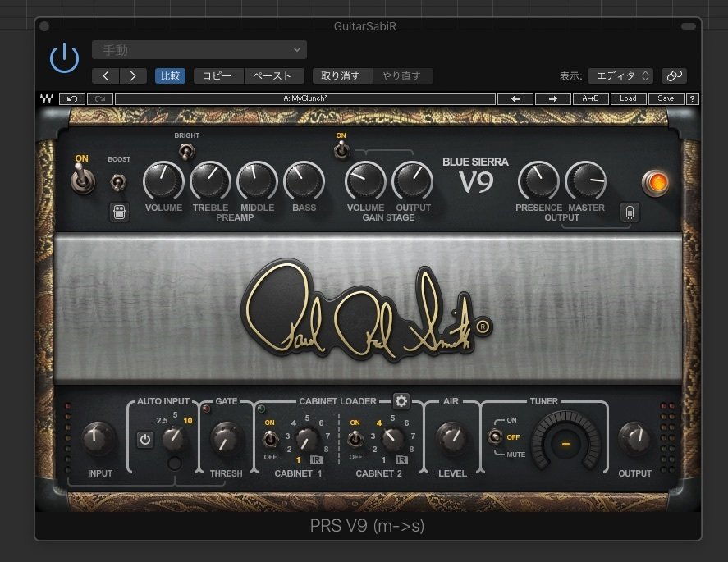The image size is (728, 562).
Task: Click the auto input power button
Action: tap(145, 439)
